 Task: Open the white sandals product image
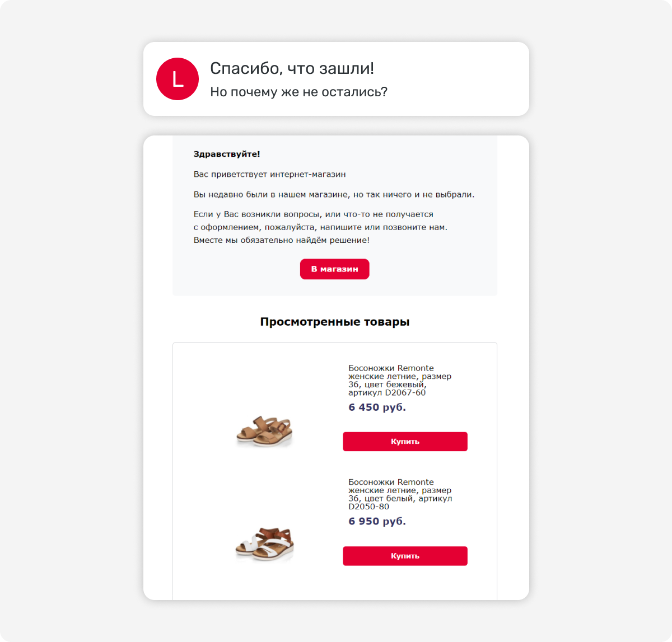click(265, 543)
